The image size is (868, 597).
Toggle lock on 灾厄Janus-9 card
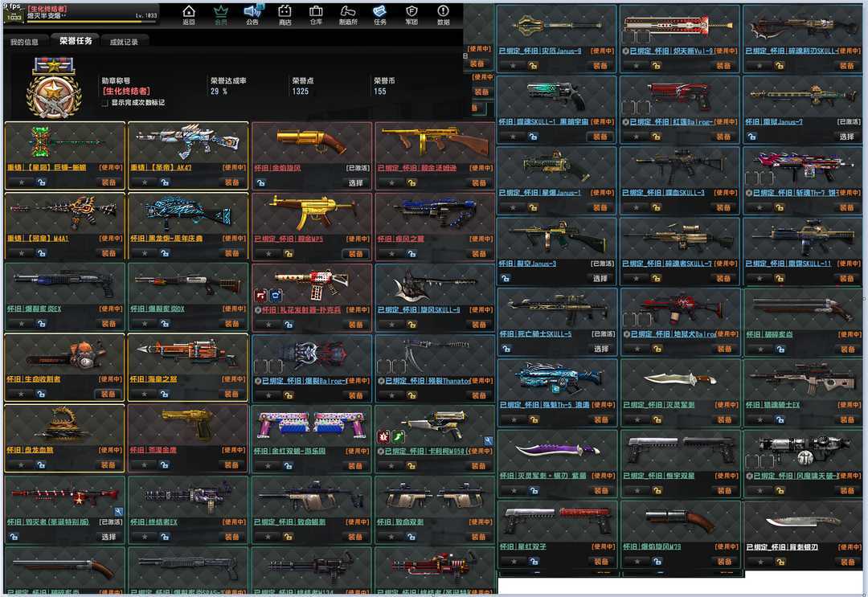tap(533, 65)
